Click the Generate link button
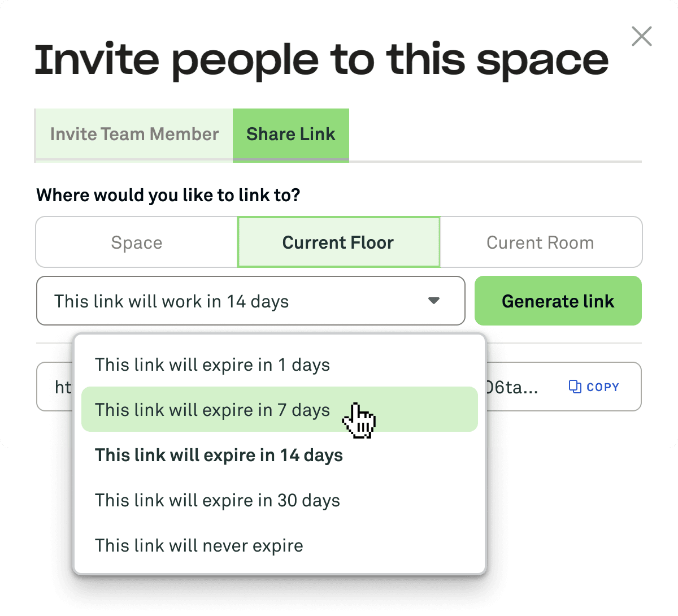Screen dimensions: 678x616 coord(558,301)
